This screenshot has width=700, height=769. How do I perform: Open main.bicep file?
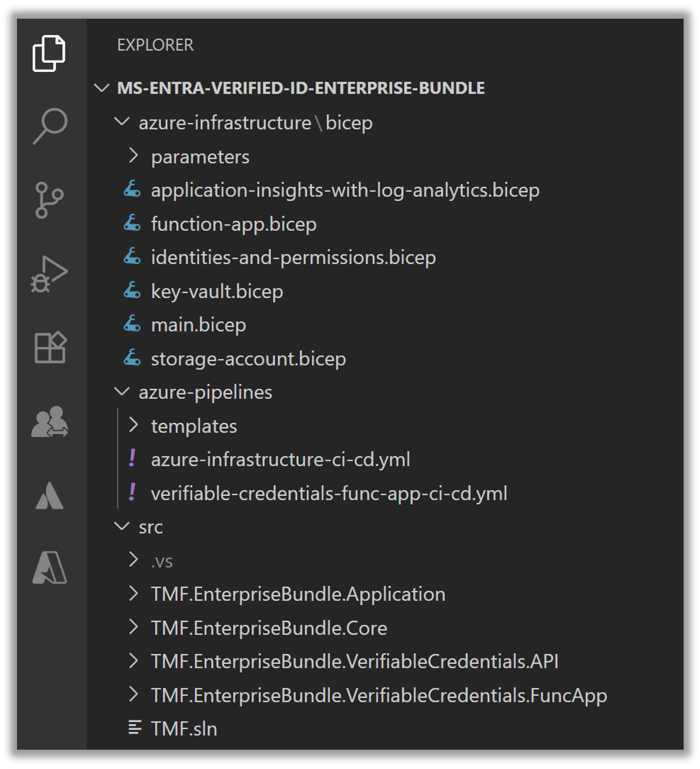point(198,325)
